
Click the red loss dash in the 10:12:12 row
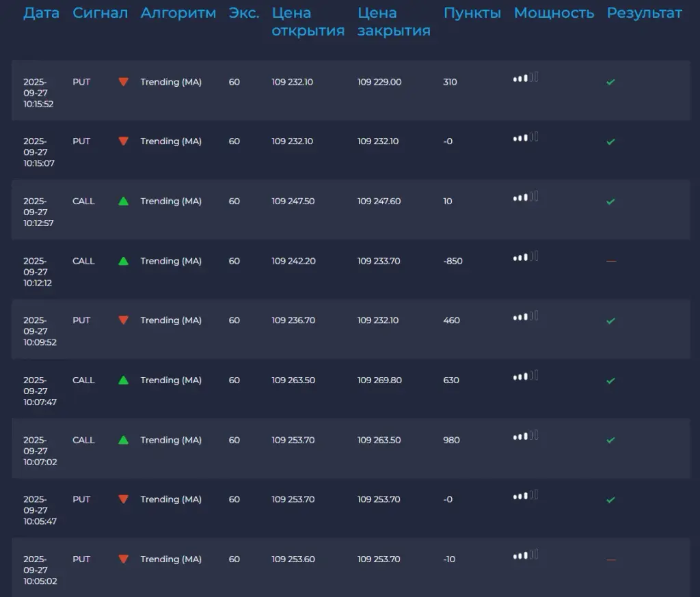pos(611,261)
